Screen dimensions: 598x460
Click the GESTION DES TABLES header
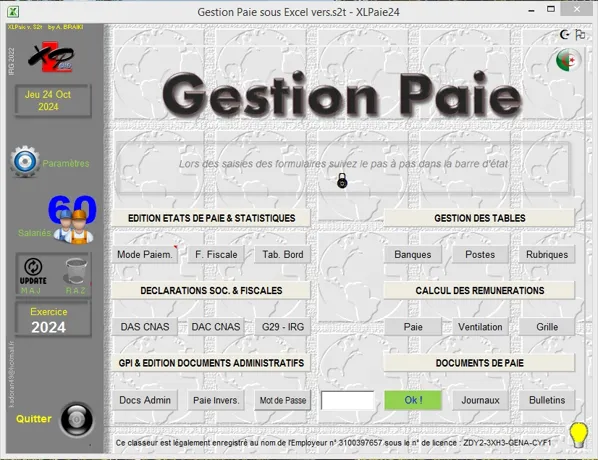click(479, 218)
